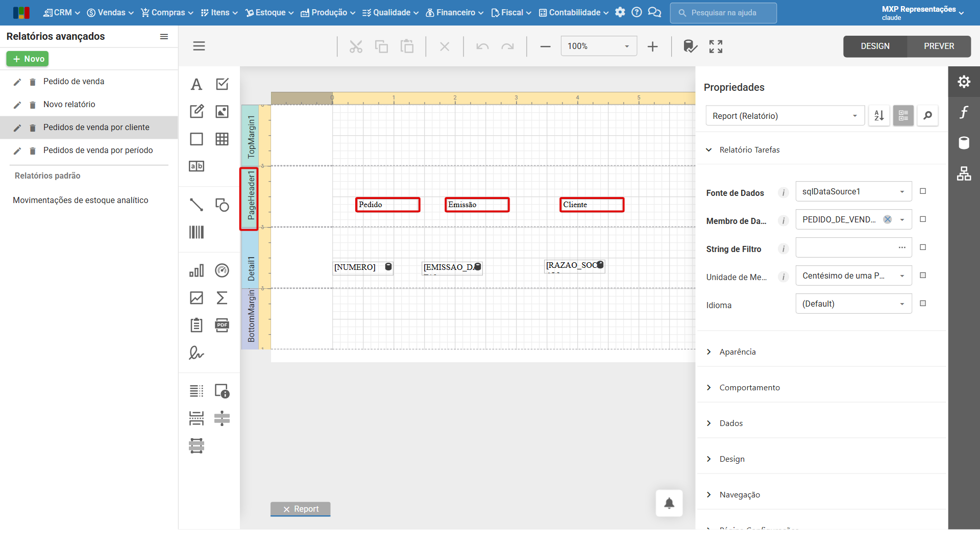Screen dimensions: 980x551
Task: Toggle grouped category view of properties
Action: (903, 116)
